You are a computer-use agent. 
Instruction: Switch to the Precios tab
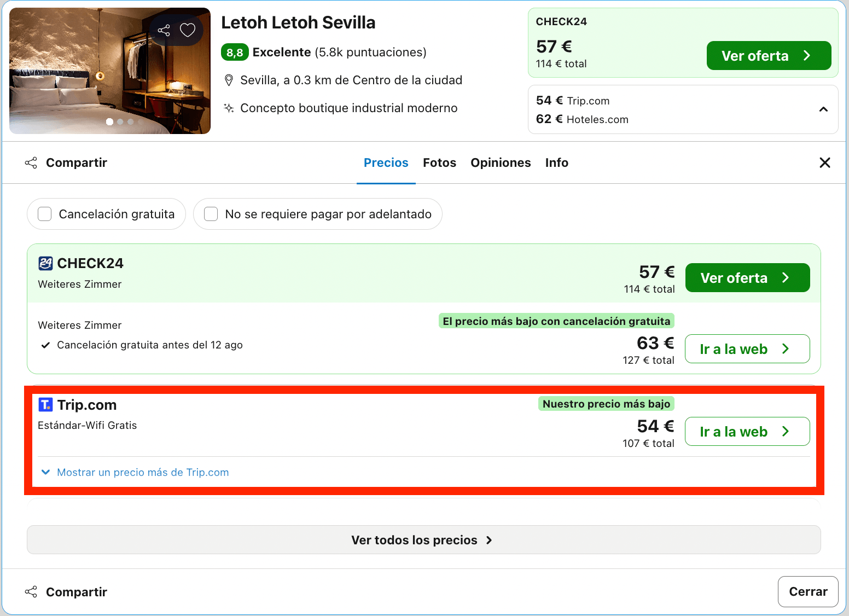coord(386,162)
